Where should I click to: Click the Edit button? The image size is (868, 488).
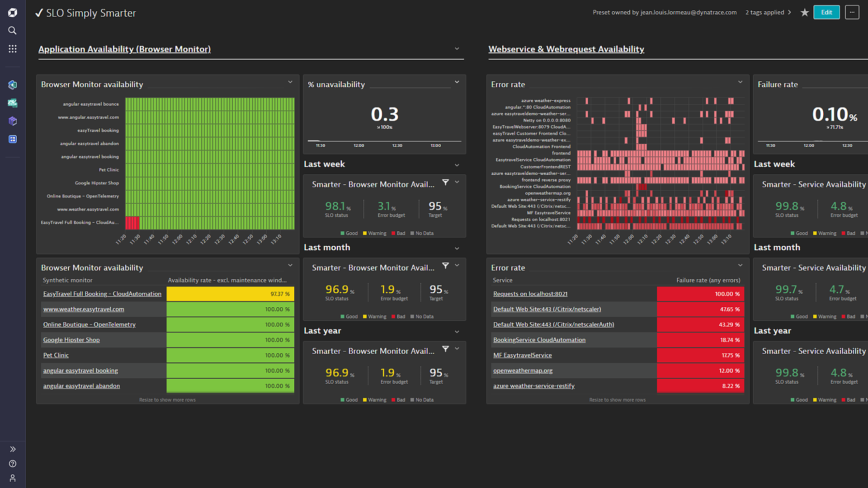[x=827, y=12]
